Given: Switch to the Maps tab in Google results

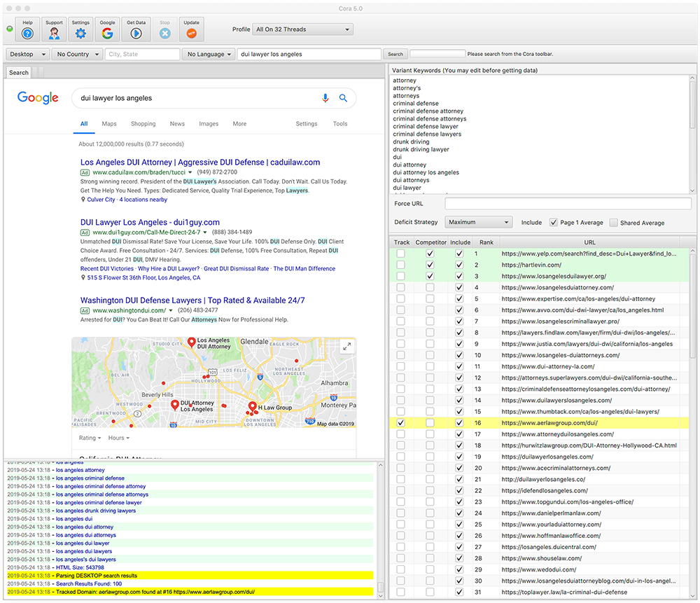Looking at the screenshot, I should tap(109, 123).
